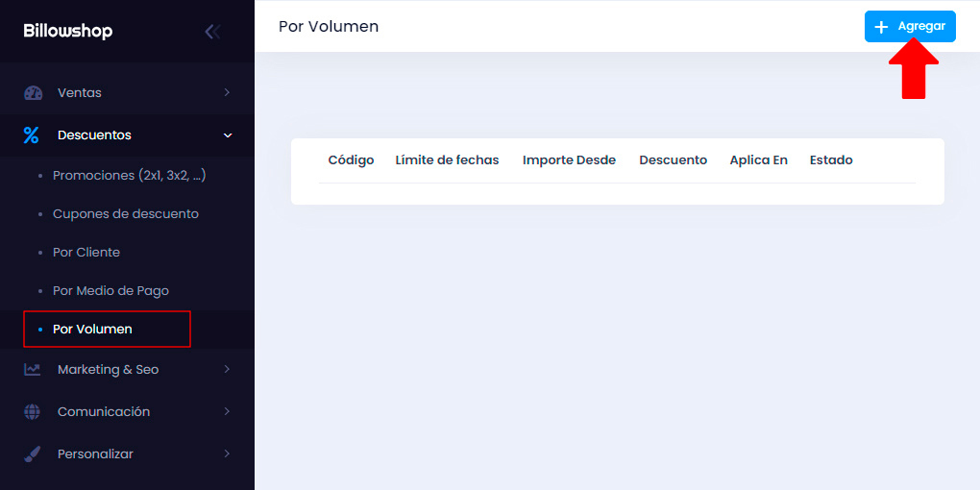Open Cupones de descuento page

coord(125,214)
